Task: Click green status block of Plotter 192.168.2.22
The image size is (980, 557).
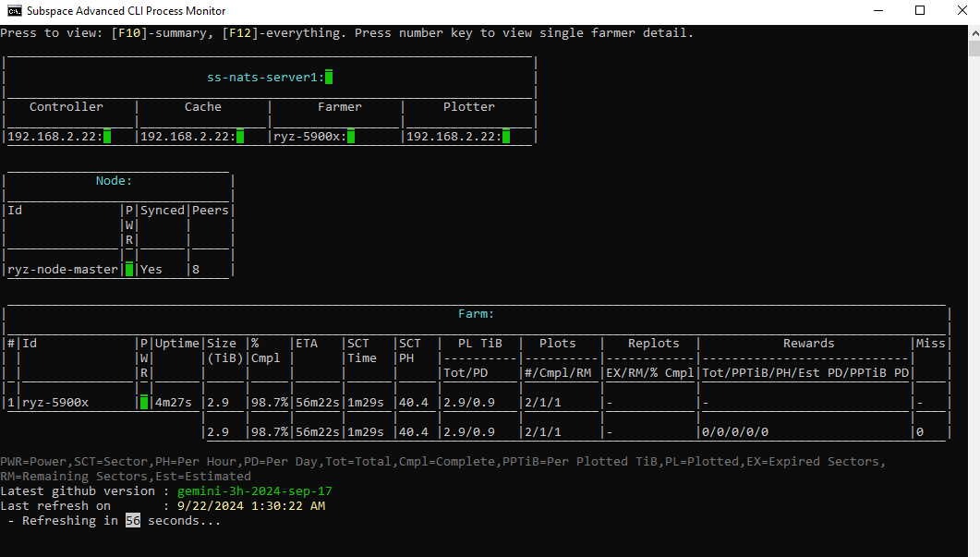Action: click(506, 137)
